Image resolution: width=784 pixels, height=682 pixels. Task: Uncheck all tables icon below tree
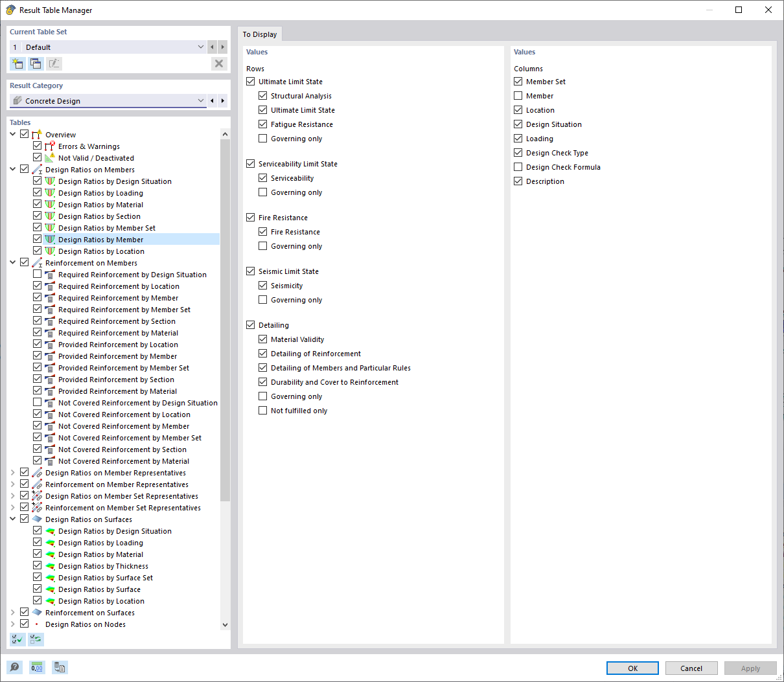36,639
